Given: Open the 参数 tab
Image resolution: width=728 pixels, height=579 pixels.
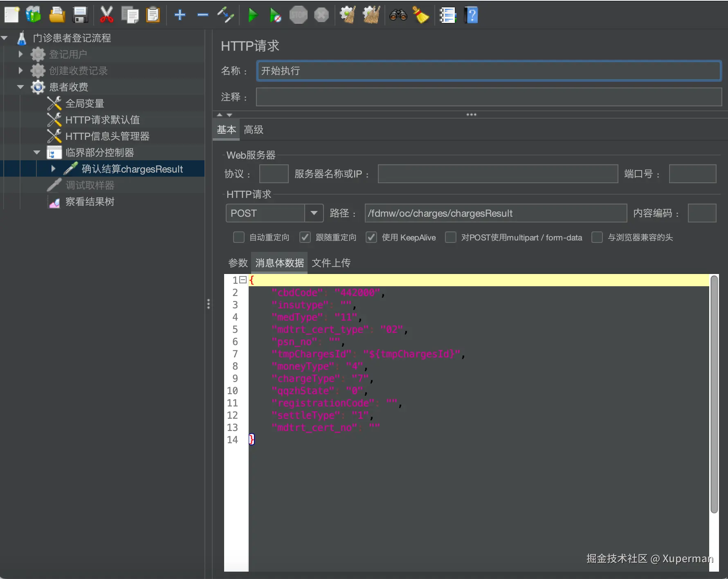Looking at the screenshot, I should (238, 263).
